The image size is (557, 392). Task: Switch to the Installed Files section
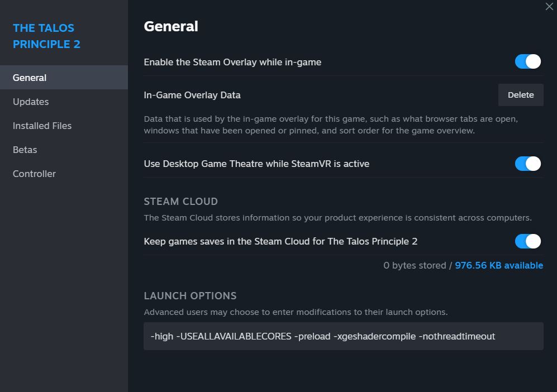pyautogui.click(x=42, y=126)
